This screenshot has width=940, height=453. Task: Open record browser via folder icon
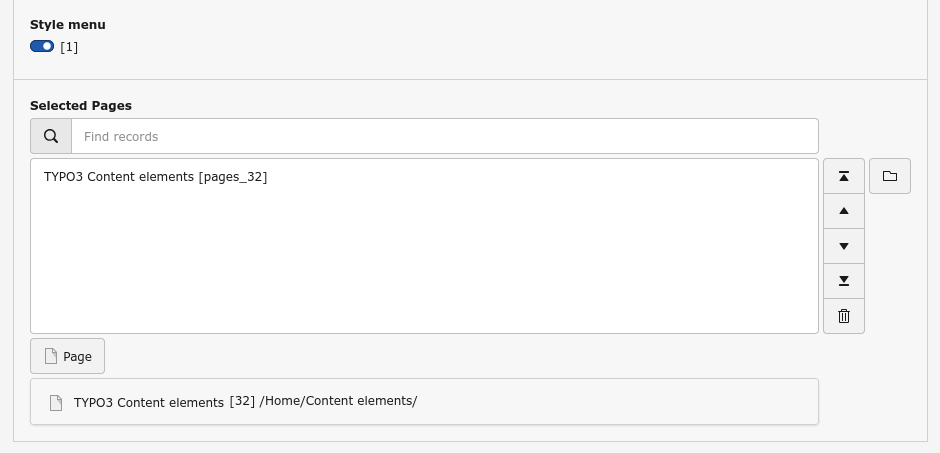tap(890, 176)
